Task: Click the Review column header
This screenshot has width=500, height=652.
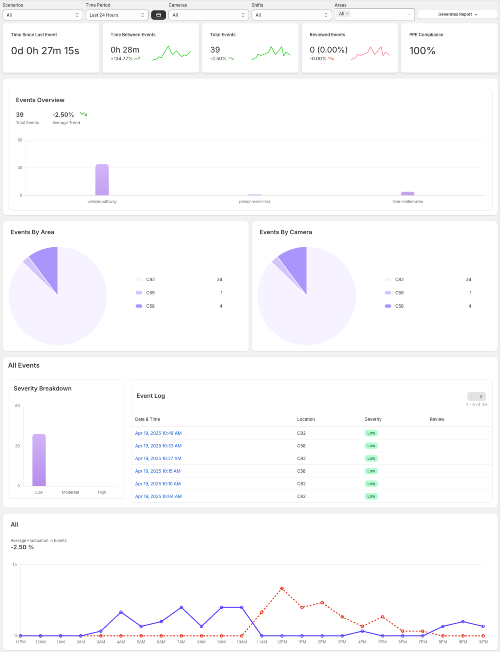Action: pos(437,419)
